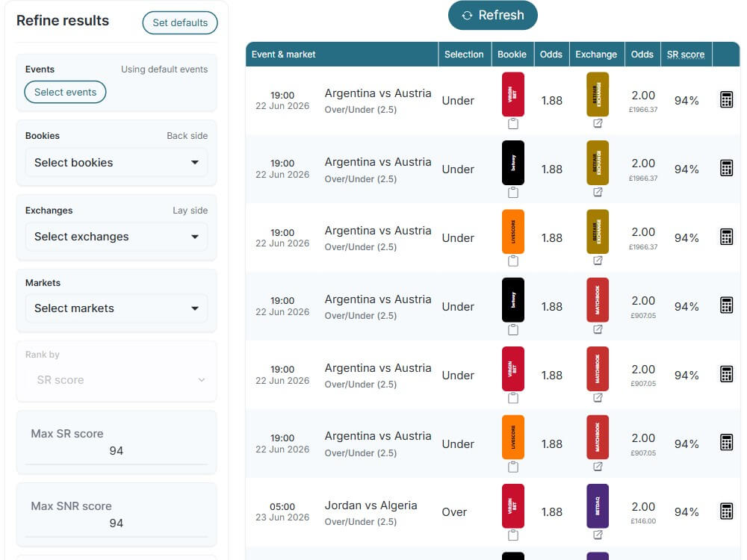Click clipboard icon under Virgin Bet, Betfair row
This screenshot has width=747, height=560.
click(513, 124)
